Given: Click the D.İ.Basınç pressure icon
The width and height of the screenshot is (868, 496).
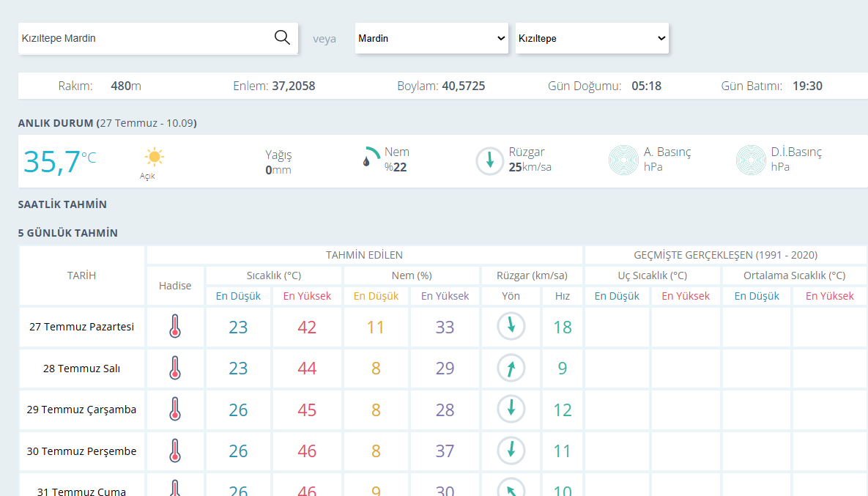Looking at the screenshot, I should click(751, 160).
